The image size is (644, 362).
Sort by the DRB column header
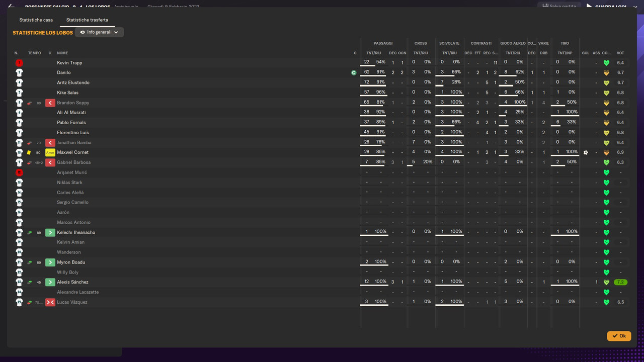point(544,53)
